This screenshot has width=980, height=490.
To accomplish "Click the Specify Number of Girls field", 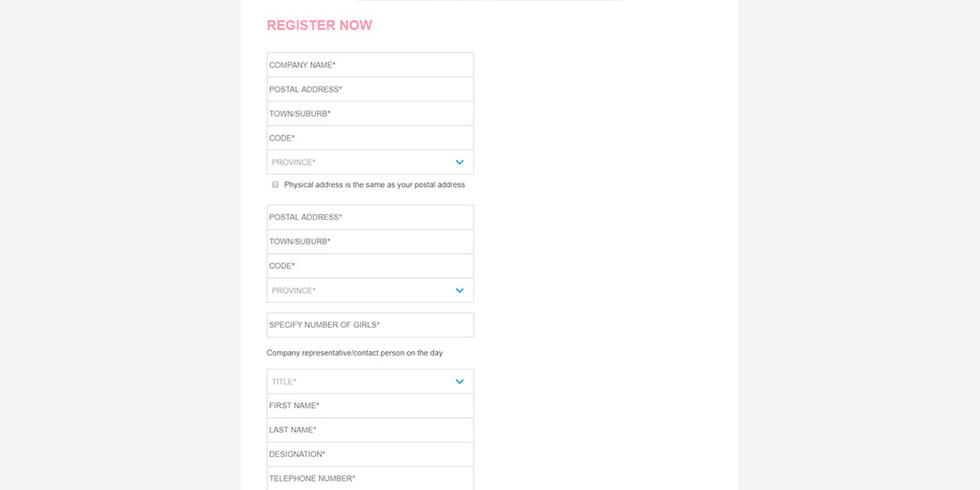I will pos(370,325).
